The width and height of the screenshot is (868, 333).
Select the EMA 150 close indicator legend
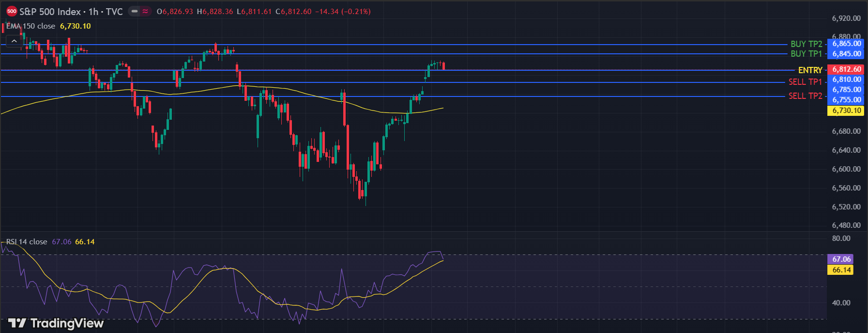pyautogui.click(x=31, y=26)
